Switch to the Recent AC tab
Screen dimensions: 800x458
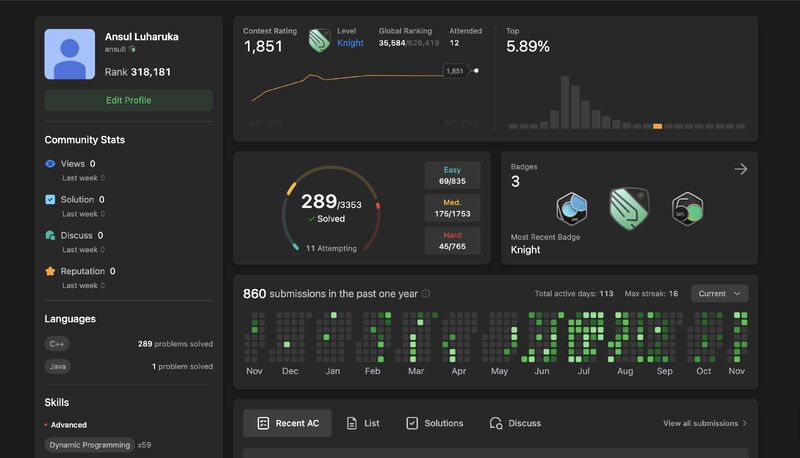coord(287,423)
